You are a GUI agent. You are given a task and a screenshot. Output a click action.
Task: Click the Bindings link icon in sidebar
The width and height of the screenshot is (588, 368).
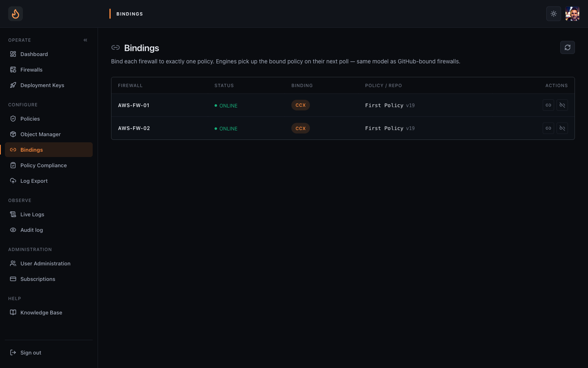pyautogui.click(x=13, y=150)
